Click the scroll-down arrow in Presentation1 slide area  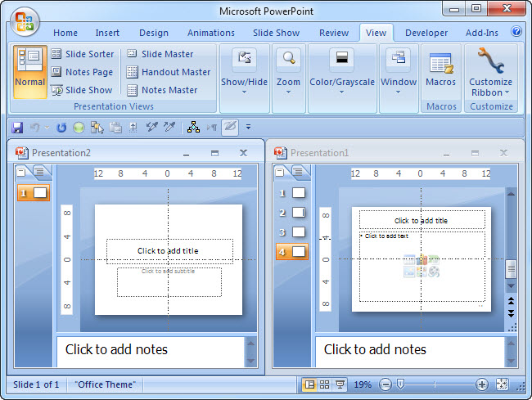[511, 286]
